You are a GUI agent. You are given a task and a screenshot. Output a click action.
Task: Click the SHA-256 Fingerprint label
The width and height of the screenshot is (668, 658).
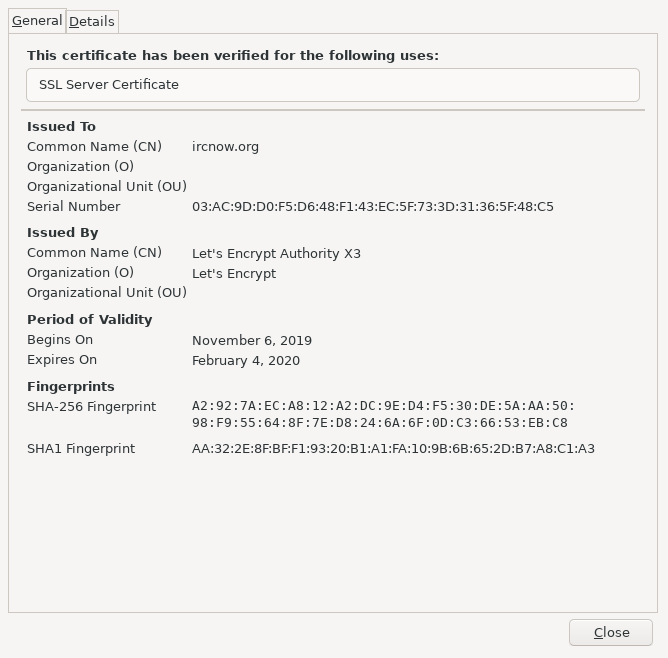coord(92,407)
